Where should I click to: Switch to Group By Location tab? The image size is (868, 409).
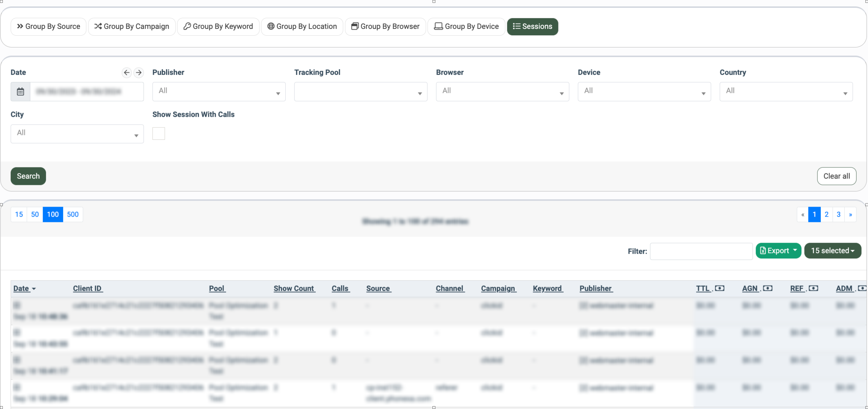pos(302,26)
